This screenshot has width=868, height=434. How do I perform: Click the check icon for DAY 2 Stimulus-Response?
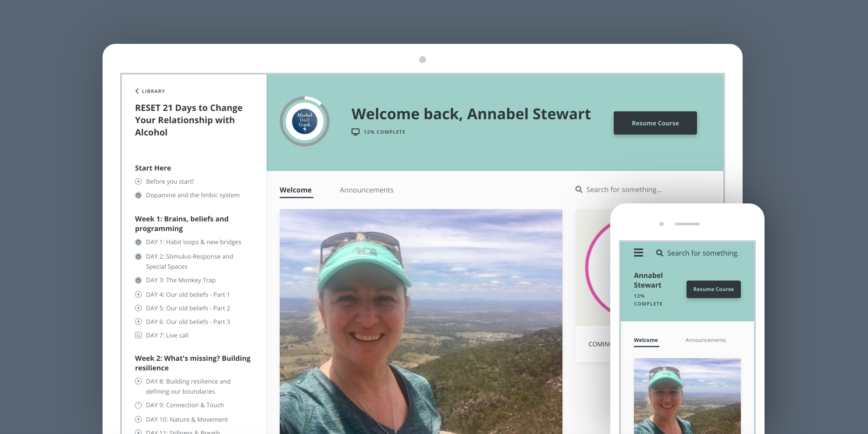tap(138, 256)
